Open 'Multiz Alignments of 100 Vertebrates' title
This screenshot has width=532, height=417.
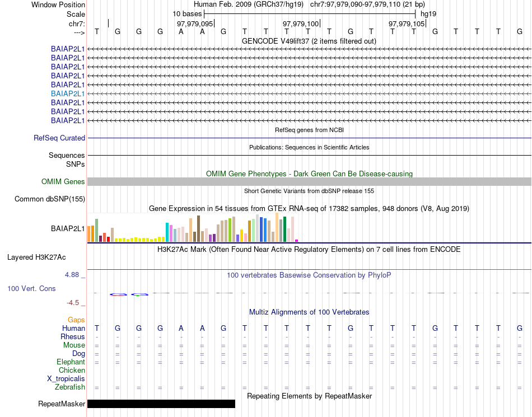point(309,312)
